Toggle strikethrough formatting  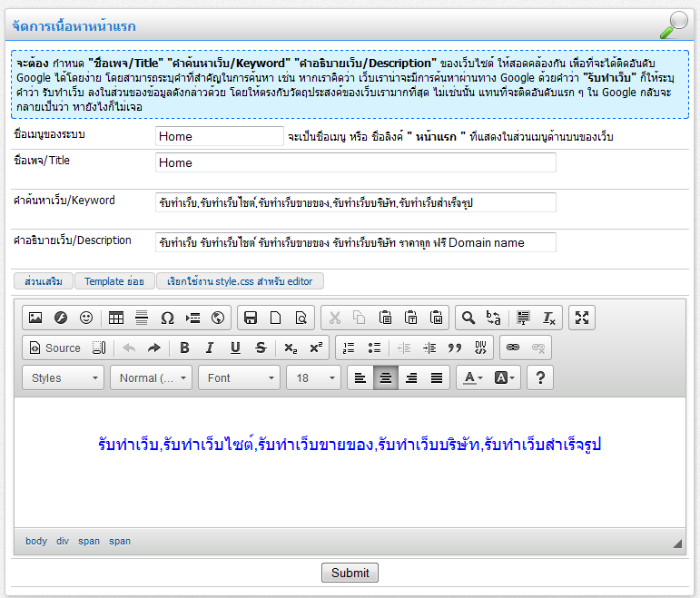coord(261,348)
